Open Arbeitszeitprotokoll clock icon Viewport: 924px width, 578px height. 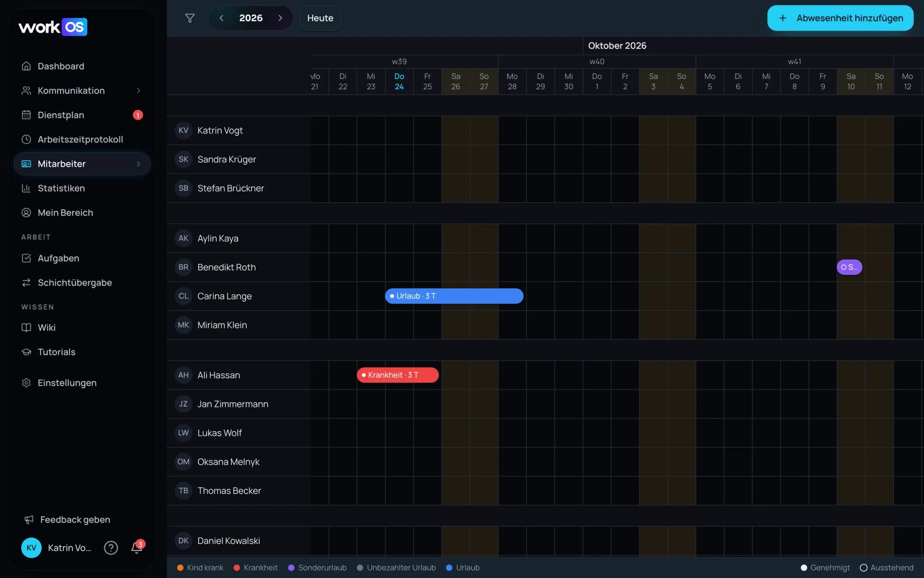tap(26, 139)
